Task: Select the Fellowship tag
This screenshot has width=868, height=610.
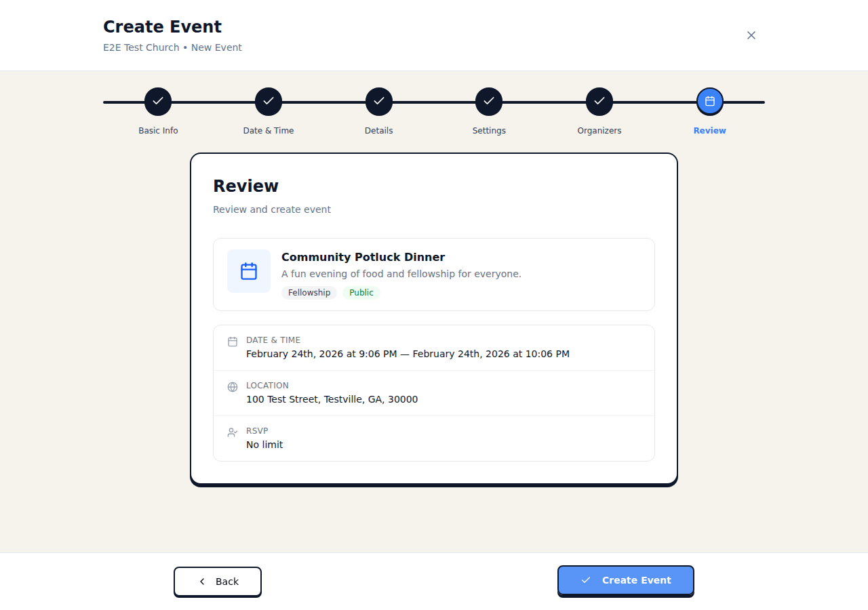Action: click(x=309, y=292)
